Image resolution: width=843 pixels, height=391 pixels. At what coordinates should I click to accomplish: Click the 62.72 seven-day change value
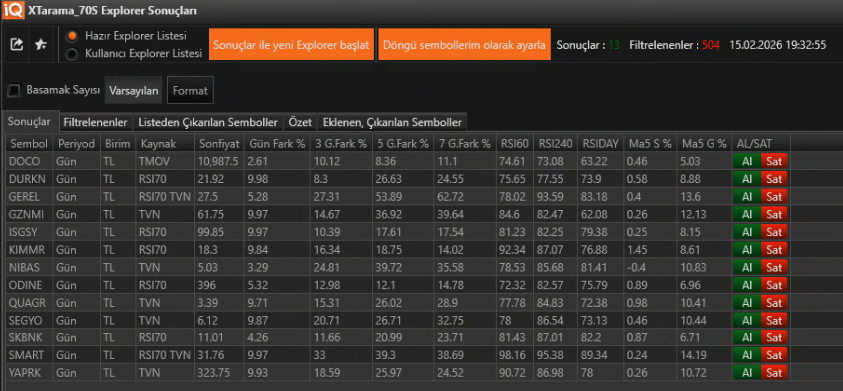465,196
